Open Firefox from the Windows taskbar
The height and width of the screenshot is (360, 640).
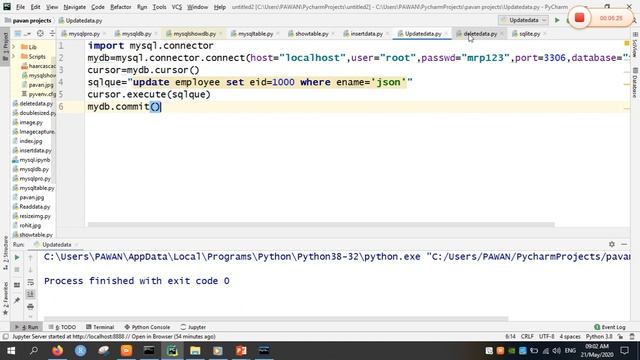[58, 351]
